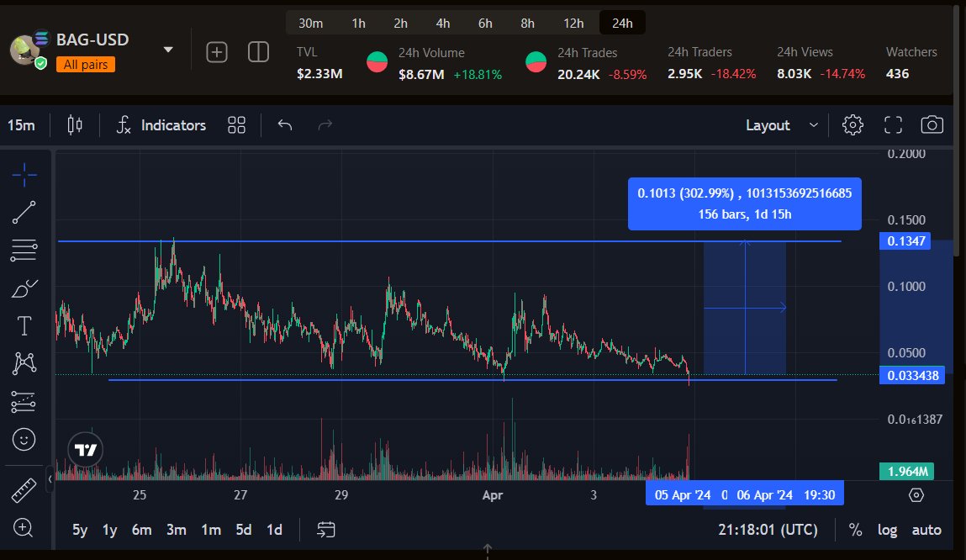
Task: Click the All pairs badge
Action: [86, 65]
